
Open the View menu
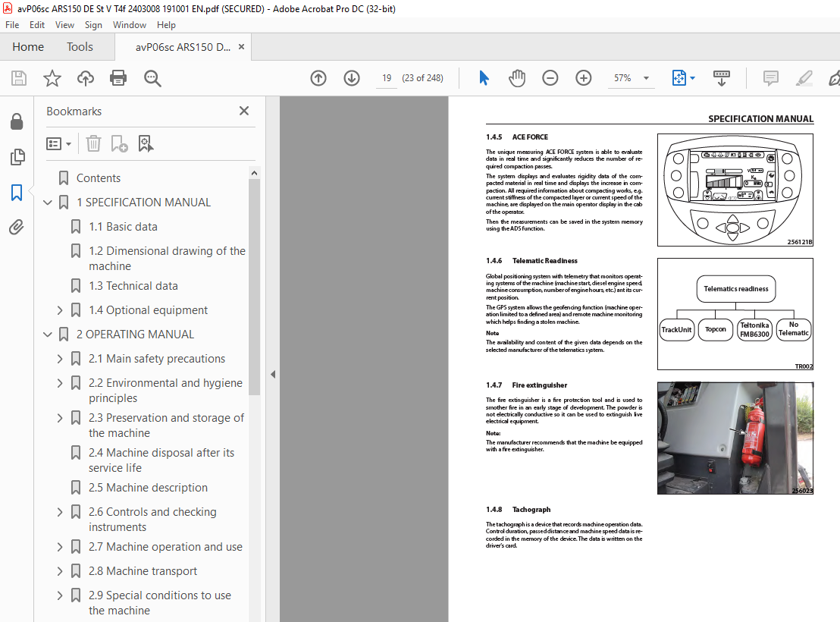pyautogui.click(x=64, y=25)
